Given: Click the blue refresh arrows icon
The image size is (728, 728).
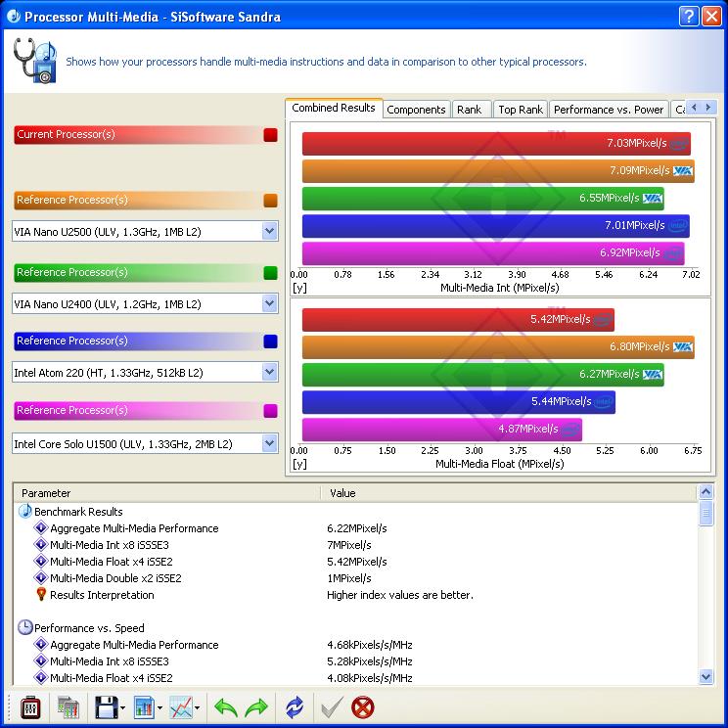Looking at the screenshot, I should click(295, 707).
